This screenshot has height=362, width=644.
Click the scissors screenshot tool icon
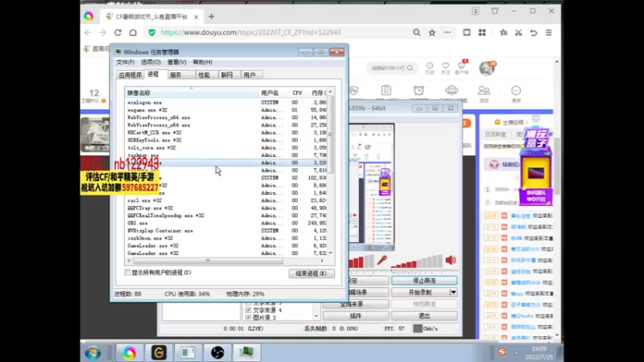click(x=518, y=32)
